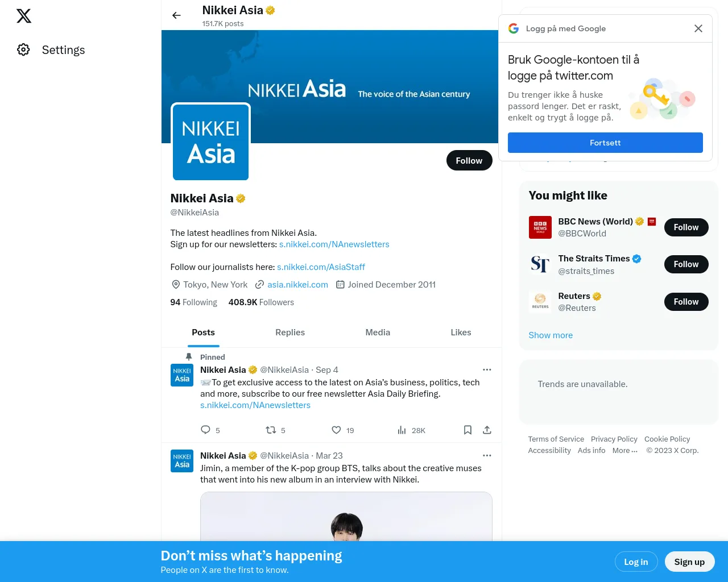Follow the Nikkei Asia account

click(x=469, y=160)
